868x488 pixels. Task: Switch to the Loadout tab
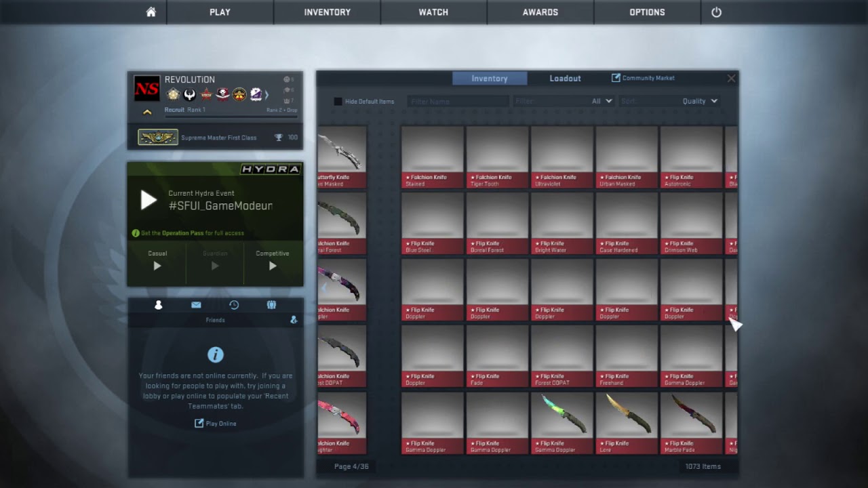(x=565, y=79)
